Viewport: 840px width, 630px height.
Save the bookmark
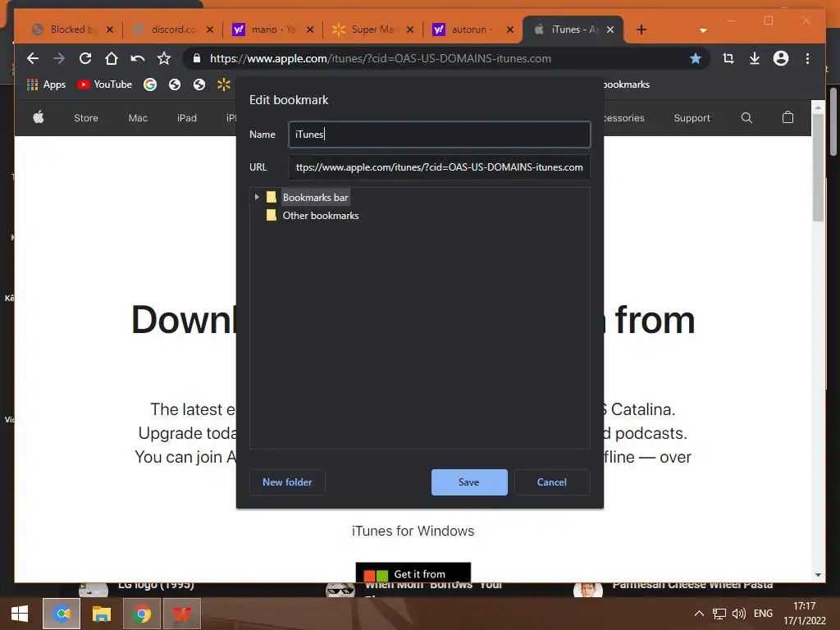coord(468,482)
